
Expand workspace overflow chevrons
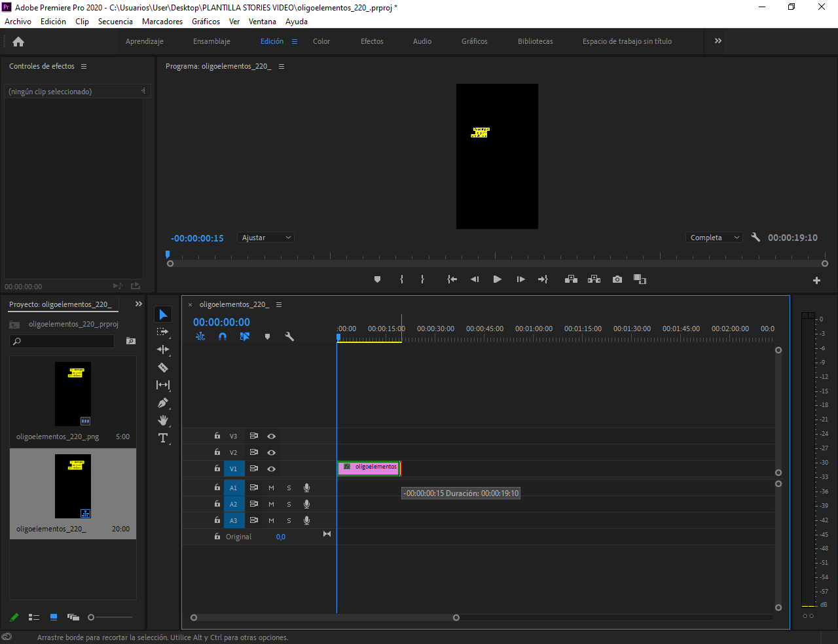click(x=718, y=41)
